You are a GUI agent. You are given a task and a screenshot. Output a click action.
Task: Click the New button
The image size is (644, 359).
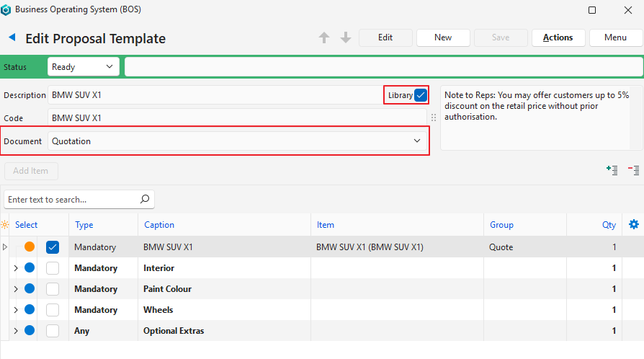(443, 37)
